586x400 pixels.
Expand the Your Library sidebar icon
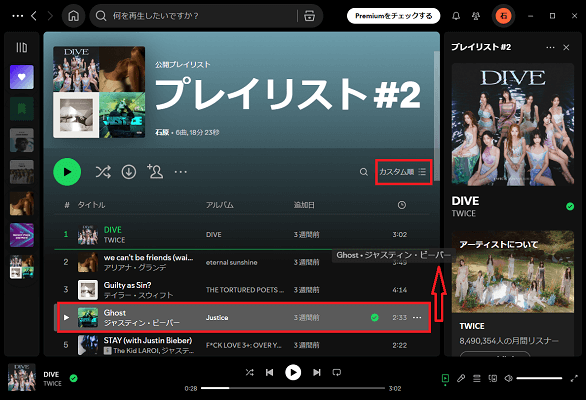tap(22, 47)
